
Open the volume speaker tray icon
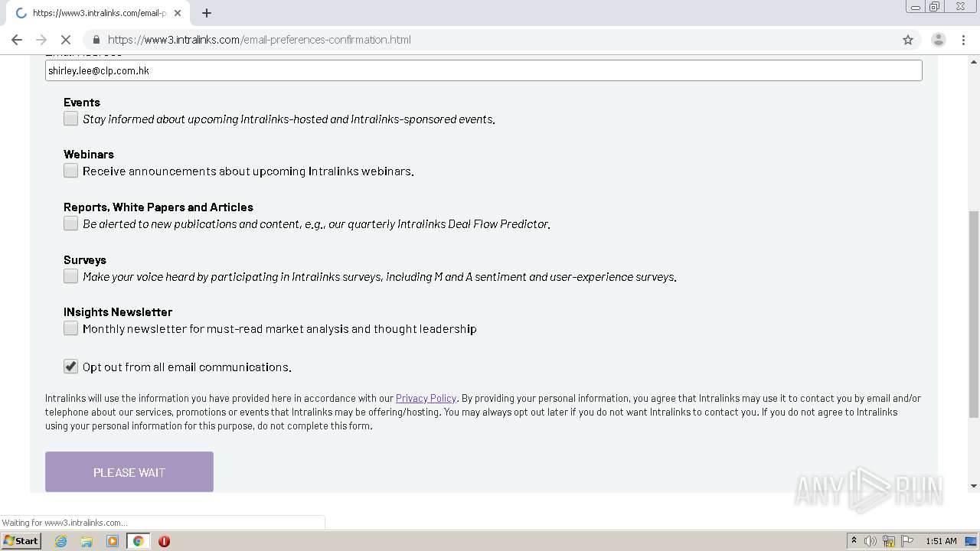point(871,541)
